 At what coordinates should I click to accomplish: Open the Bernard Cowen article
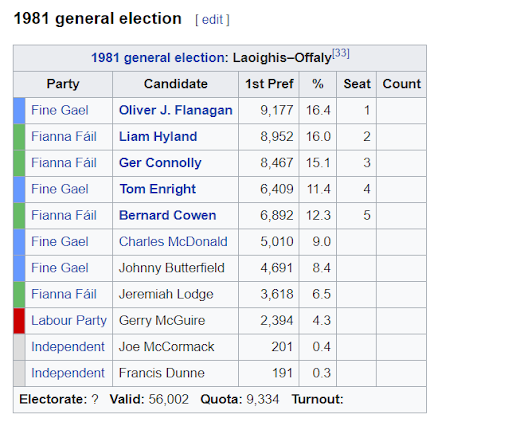[168, 215]
